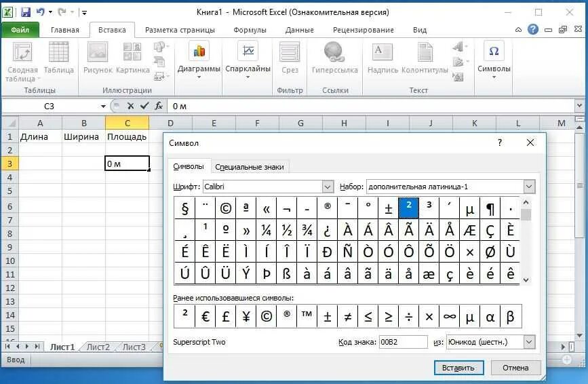This screenshot has height=384, width=588.
Task: Open the Сводная таблица (PivotTable) tool
Action: click(x=22, y=62)
